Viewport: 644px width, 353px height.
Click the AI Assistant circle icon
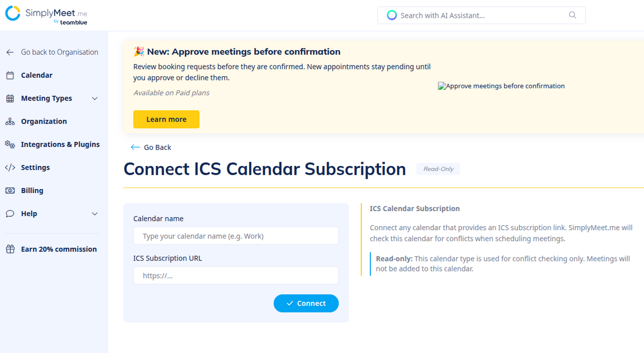click(392, 15)
